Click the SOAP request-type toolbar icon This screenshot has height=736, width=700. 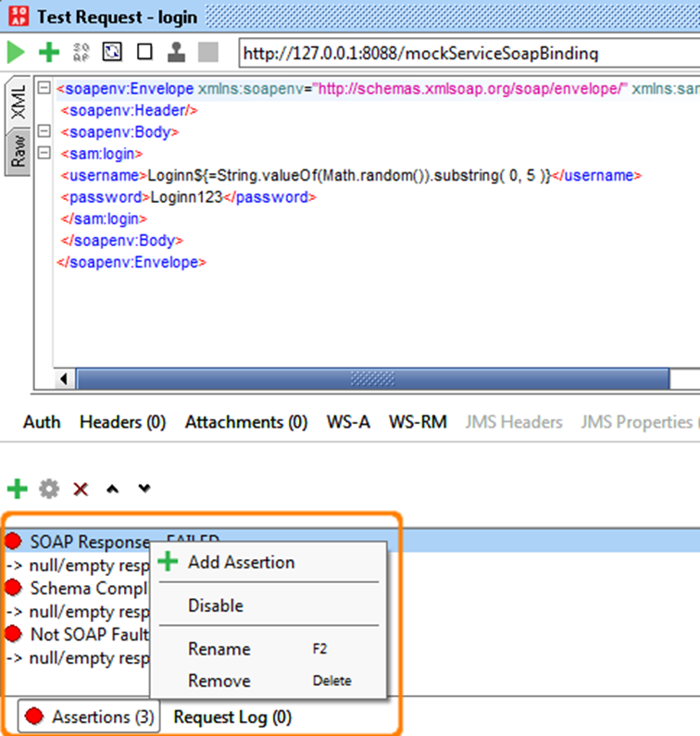click(x=81, y=52)
